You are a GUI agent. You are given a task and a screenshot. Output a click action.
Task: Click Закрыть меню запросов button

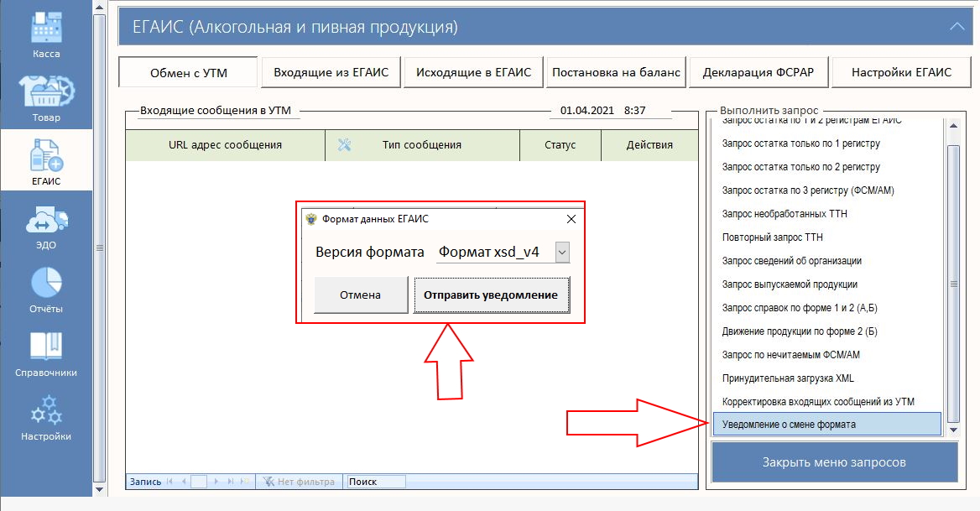pos(834,462)
